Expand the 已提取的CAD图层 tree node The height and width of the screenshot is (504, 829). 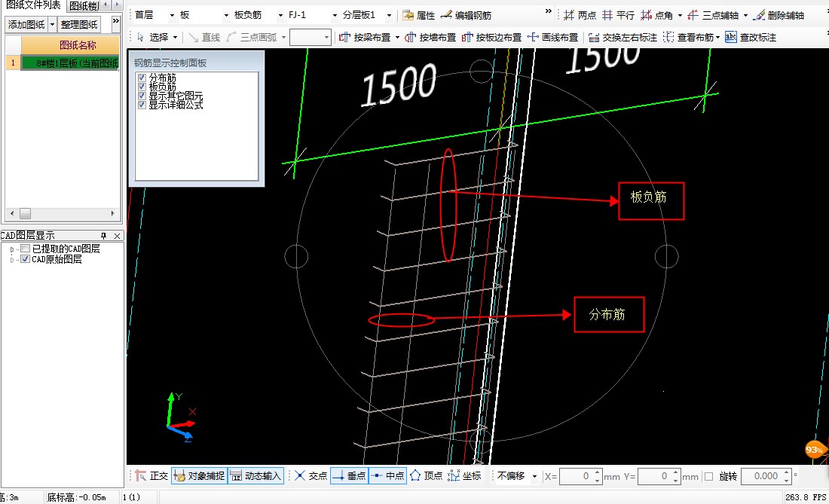(12, 249)
